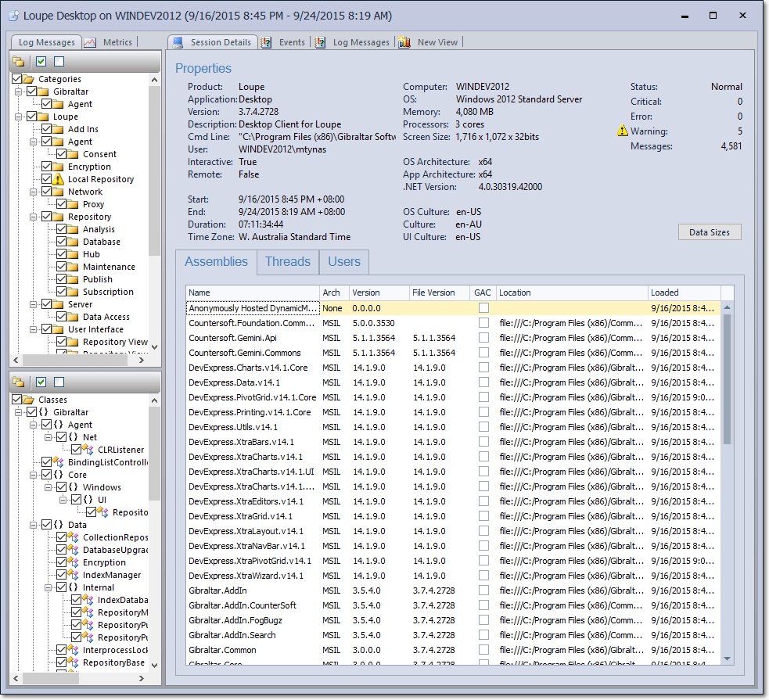Click Local Repository warning folder icon
Viewport: 769px width, 700px height.
point(58,179)
